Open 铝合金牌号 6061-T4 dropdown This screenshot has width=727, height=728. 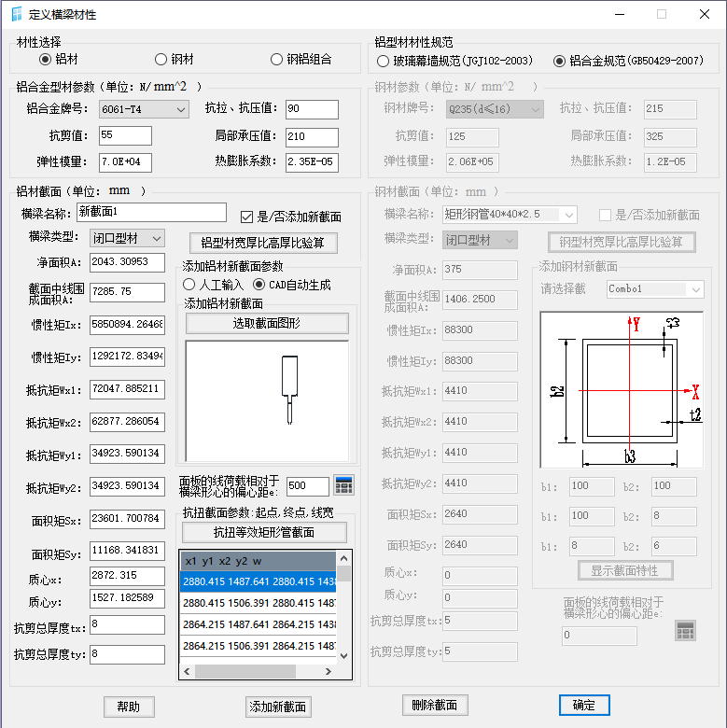(144, 109)
